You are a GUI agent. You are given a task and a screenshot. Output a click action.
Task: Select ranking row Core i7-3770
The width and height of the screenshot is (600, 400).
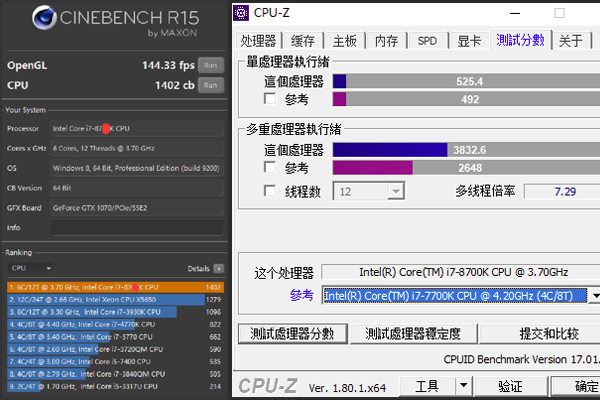(115, 337)
